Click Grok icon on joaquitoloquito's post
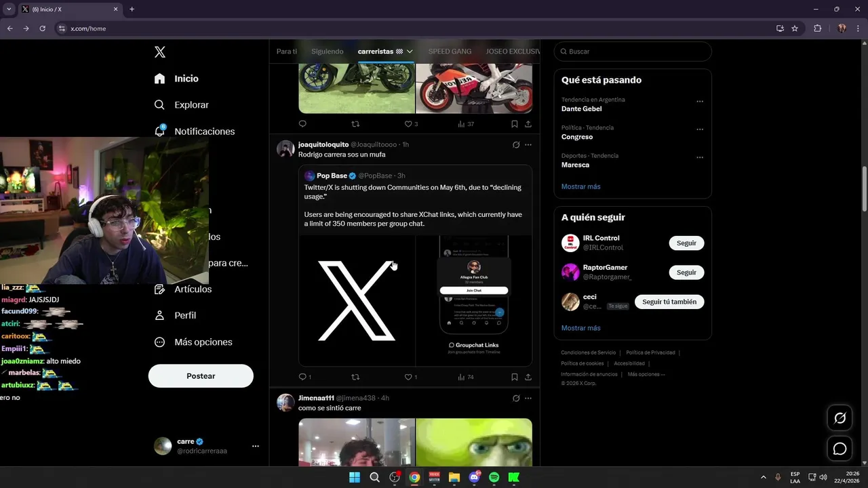The image size is (868, 488). point(516,144)
